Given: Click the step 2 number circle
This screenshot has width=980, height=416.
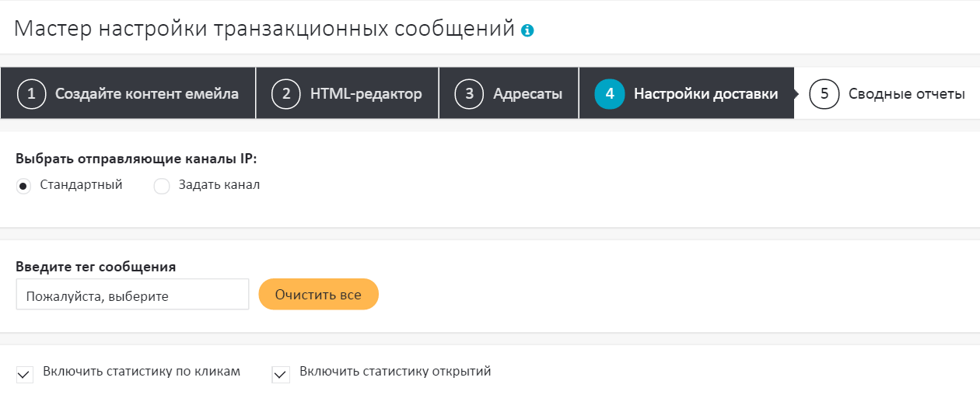Looking at the screenshot, I should [x=286, y=94].
